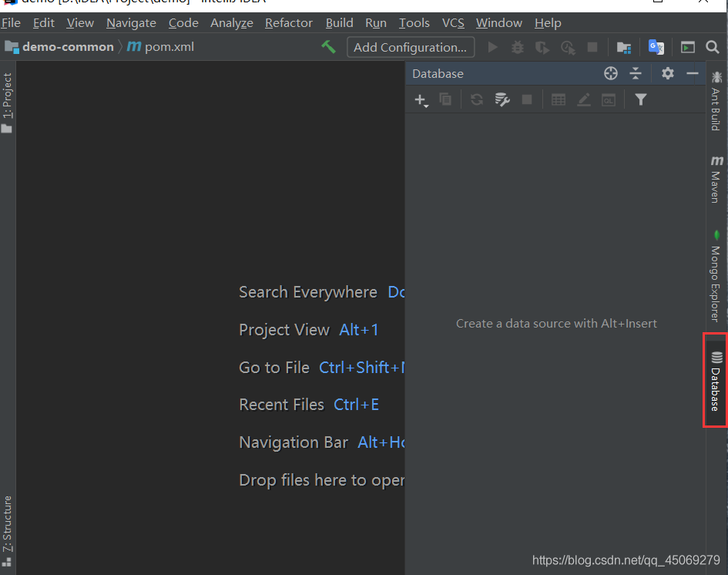This screenshot has width=728, height=575.
Task: Open the Database panel gear settings menu
Action: [x=667, y=73]
